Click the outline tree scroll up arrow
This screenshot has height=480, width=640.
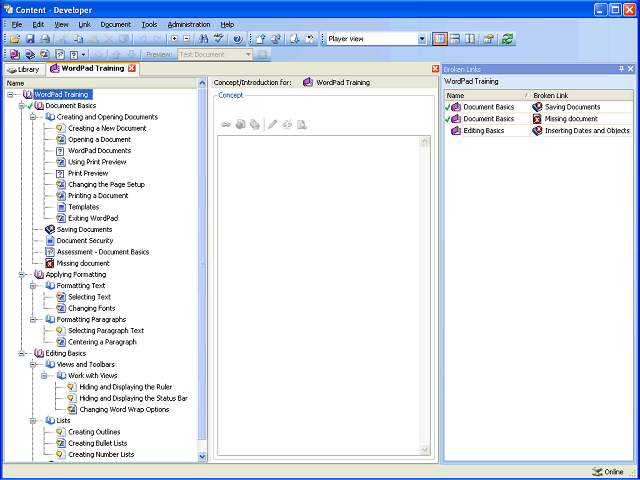202,83
